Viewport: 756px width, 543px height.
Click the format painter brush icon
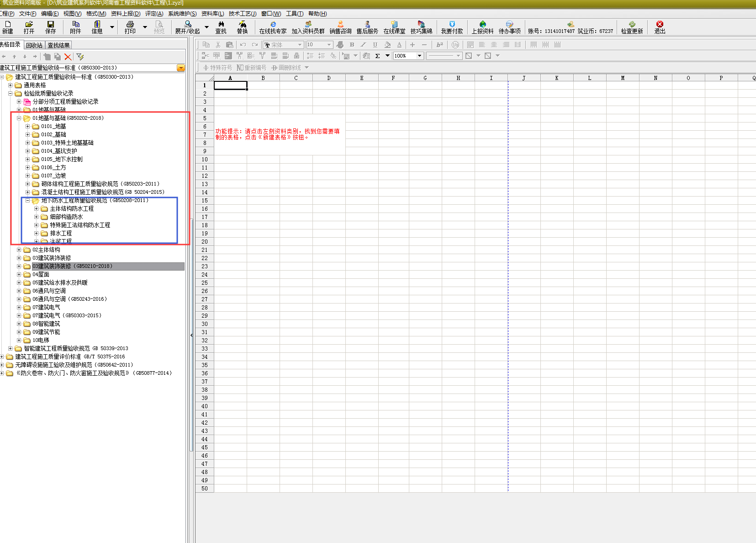[x=340, y=45]
